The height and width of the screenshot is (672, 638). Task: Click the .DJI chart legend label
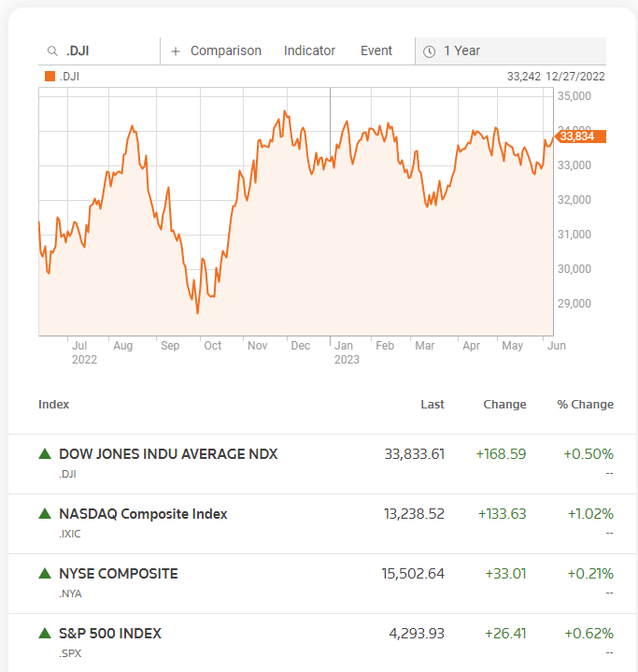coord(69,77)
